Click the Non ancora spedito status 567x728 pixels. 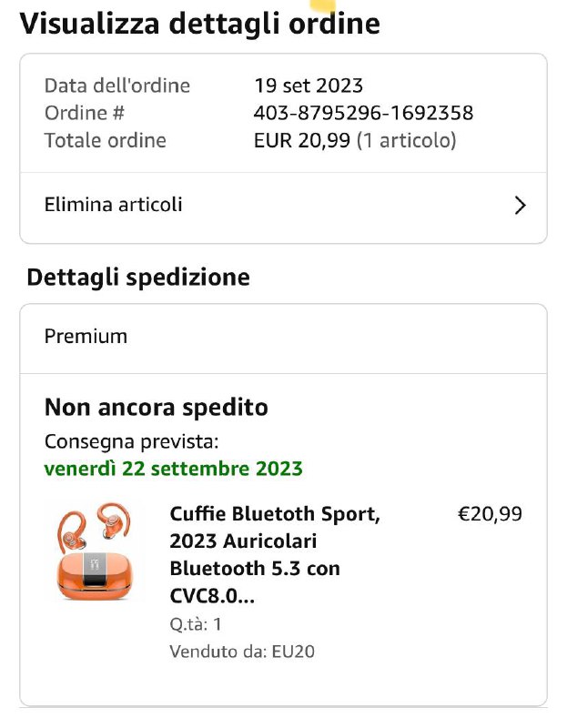pyautogui.click(x=157, y=407)
